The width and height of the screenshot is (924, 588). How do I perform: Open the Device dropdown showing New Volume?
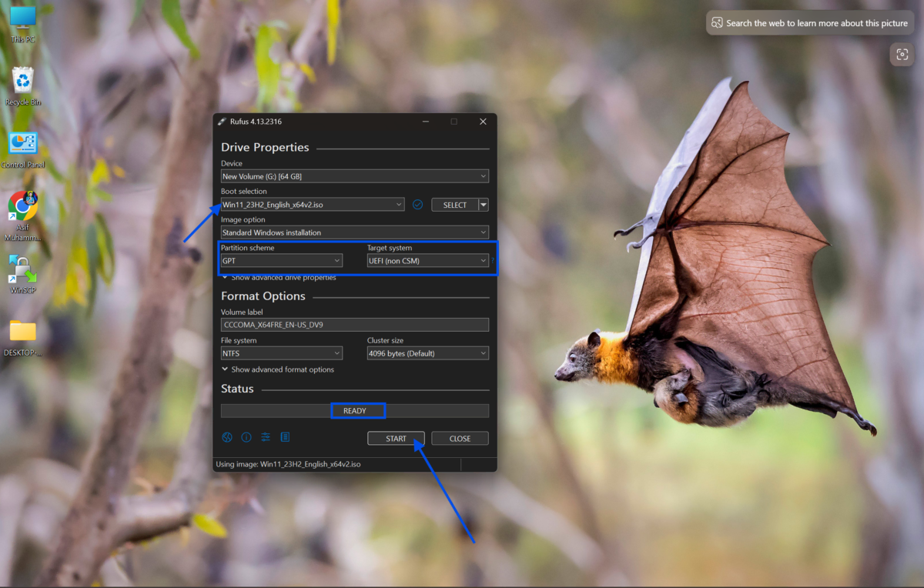point(354,176)
